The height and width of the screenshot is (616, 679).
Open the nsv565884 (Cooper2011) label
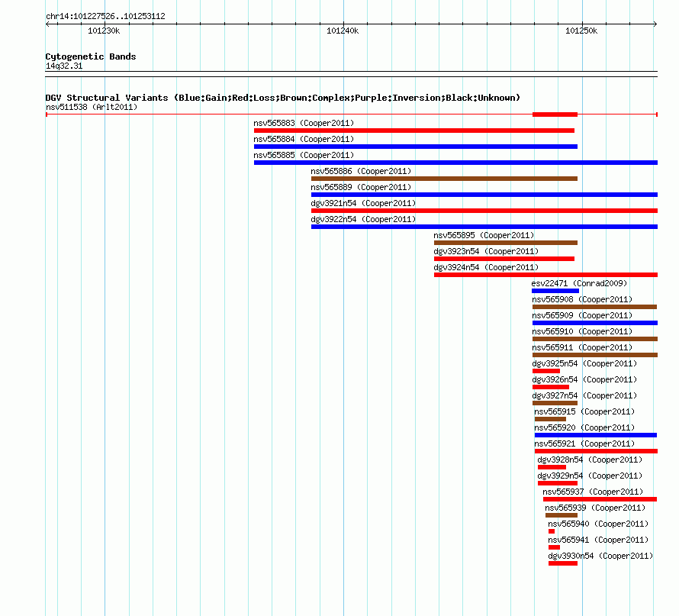point(304,139)
